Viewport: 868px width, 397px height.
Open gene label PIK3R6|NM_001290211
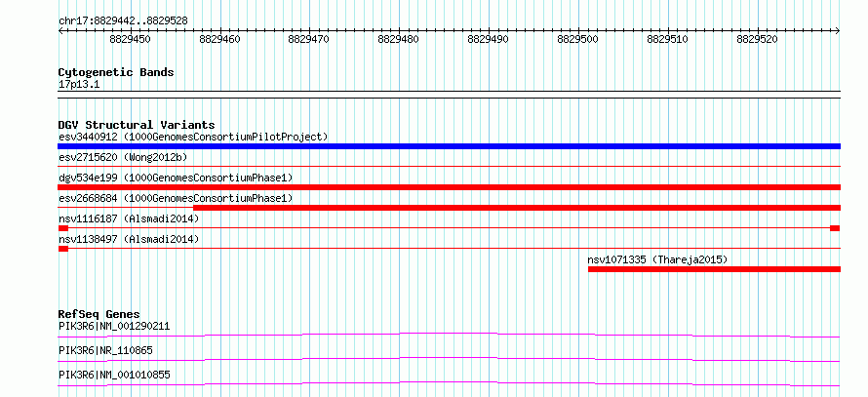point(114,326)
